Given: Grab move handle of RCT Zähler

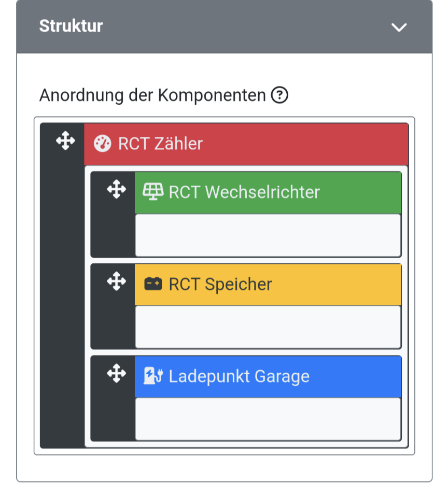Looking at the screenshot, I should pos(65,140).
